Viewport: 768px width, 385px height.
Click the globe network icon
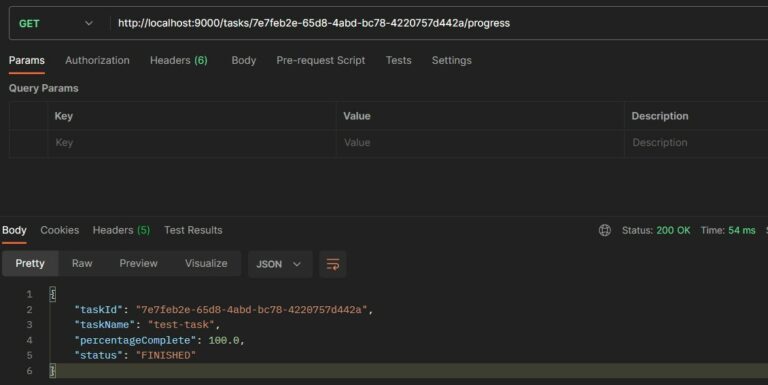[x=605, y=230]
